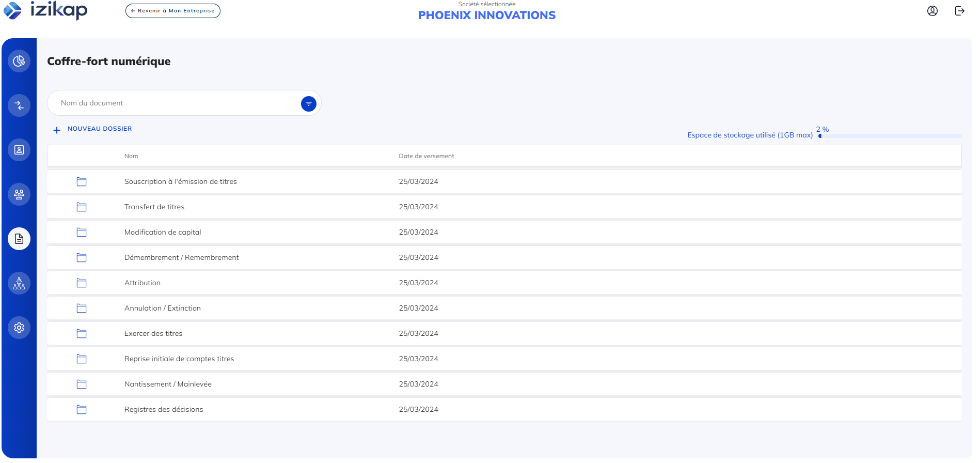Open Transfert de titres folder name

click(154, 207)
